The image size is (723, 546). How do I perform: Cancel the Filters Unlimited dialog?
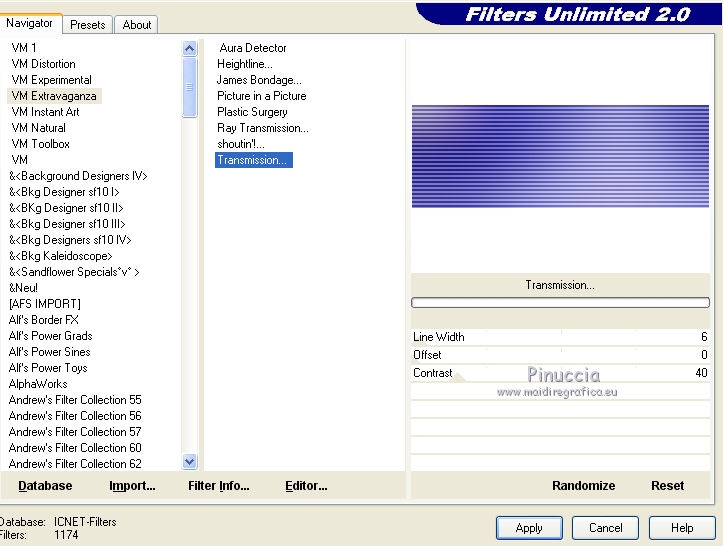[x=605, y=528]
